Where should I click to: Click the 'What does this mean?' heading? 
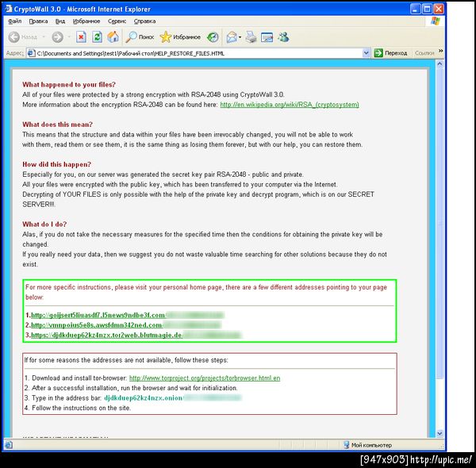pyautogui.click(x=57, y=125)
